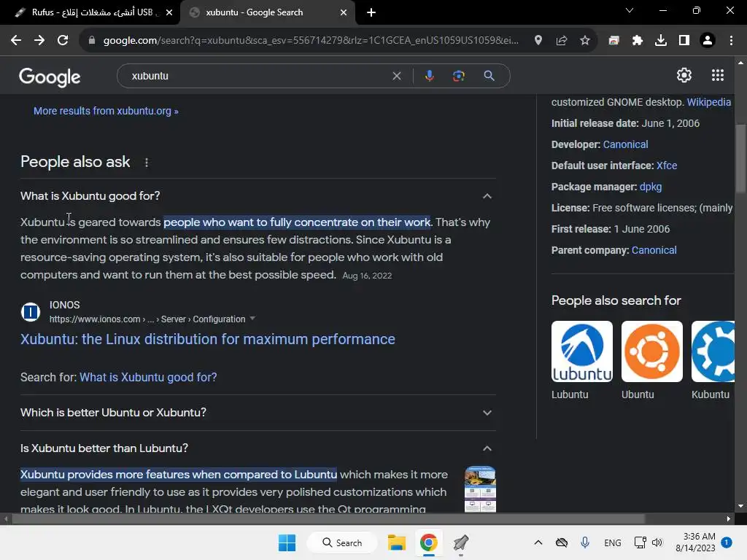Viewport: 747px width, 560px height.
Task: Open Developer Canonical link
Action: point(625,144)
